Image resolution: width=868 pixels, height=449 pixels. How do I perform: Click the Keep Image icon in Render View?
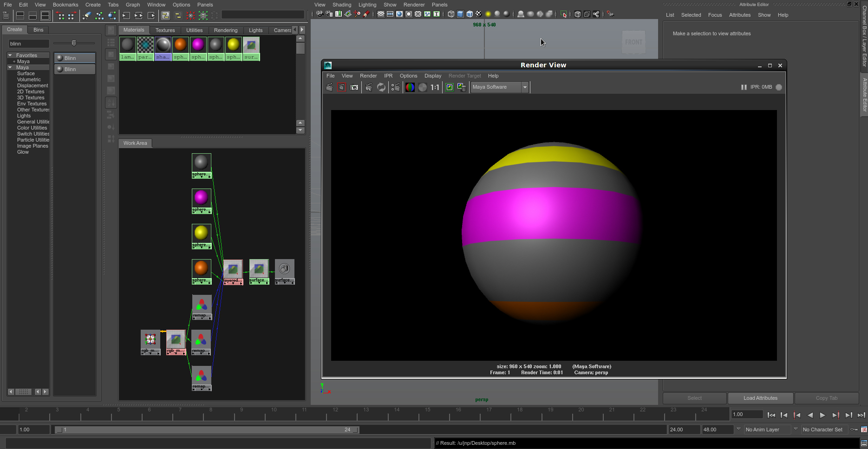pos(450,87)
